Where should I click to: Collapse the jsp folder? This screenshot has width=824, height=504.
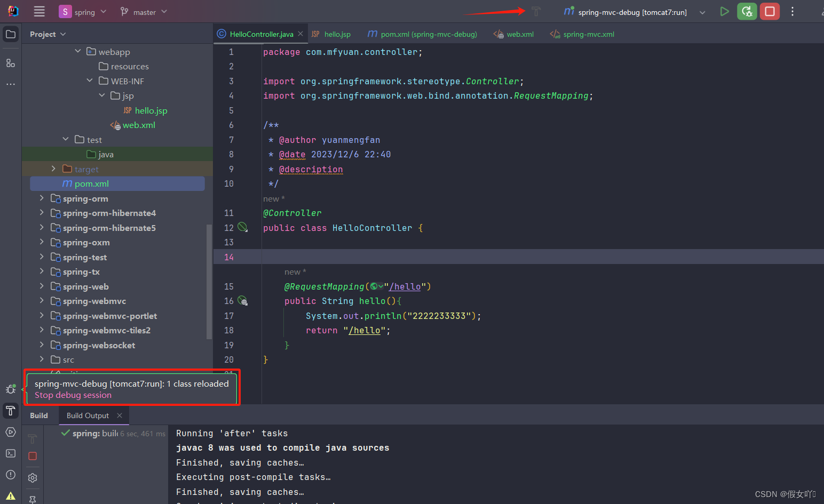(x=102, y=95)
